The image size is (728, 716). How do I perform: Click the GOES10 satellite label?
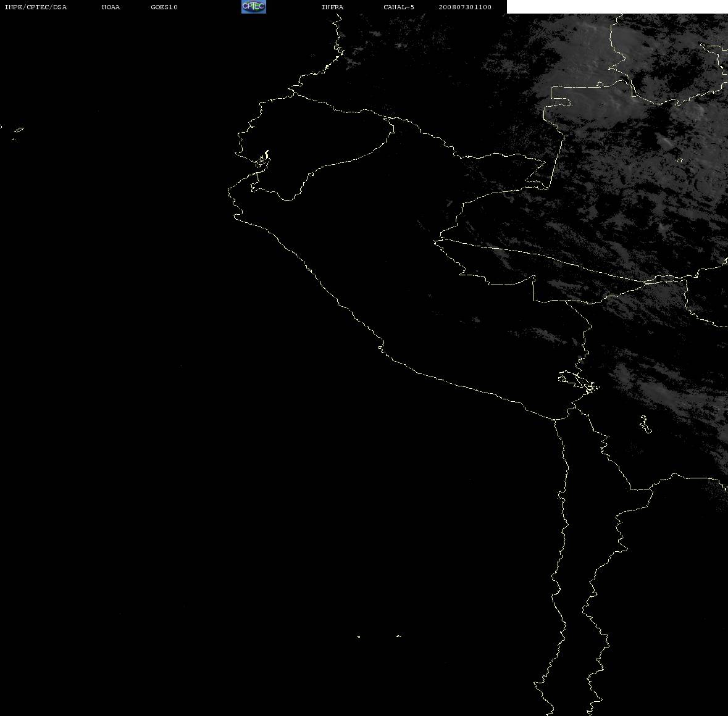click(164, 7)
